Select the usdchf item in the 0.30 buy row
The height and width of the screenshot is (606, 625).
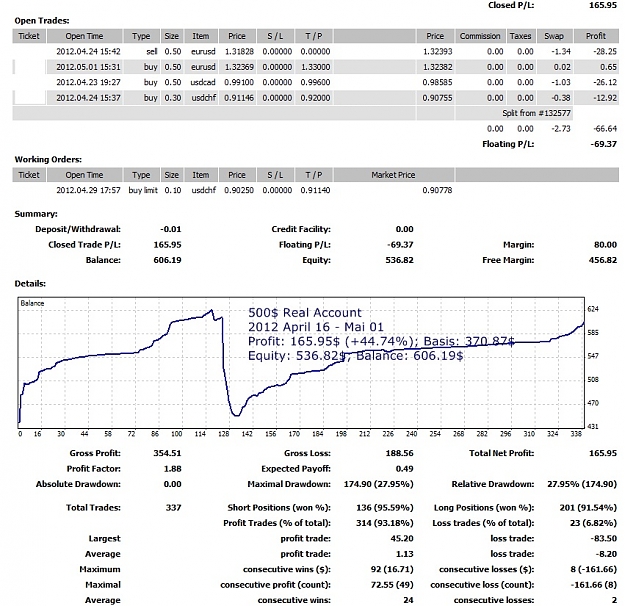(x=203, y=98)
